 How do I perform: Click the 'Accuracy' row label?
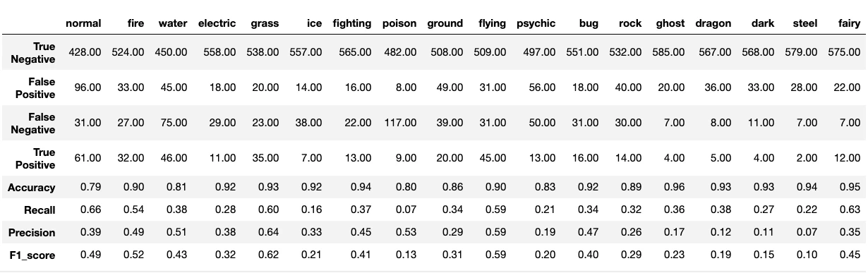31,187
